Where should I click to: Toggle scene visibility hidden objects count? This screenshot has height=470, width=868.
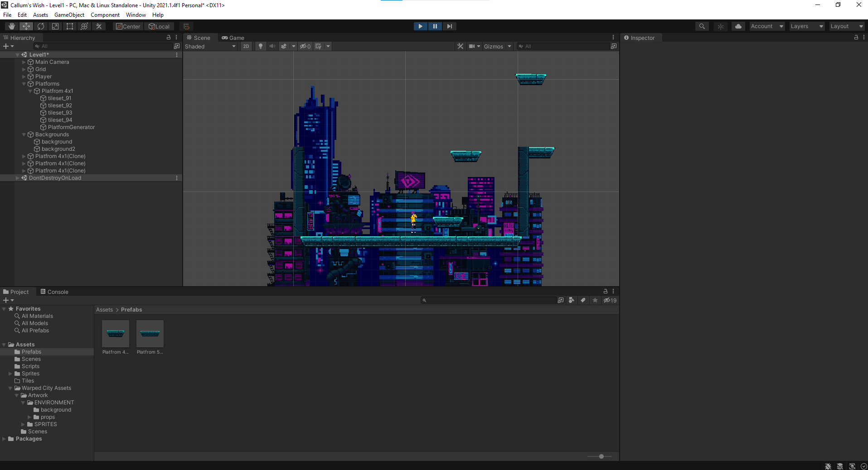[x=305, y=46]
